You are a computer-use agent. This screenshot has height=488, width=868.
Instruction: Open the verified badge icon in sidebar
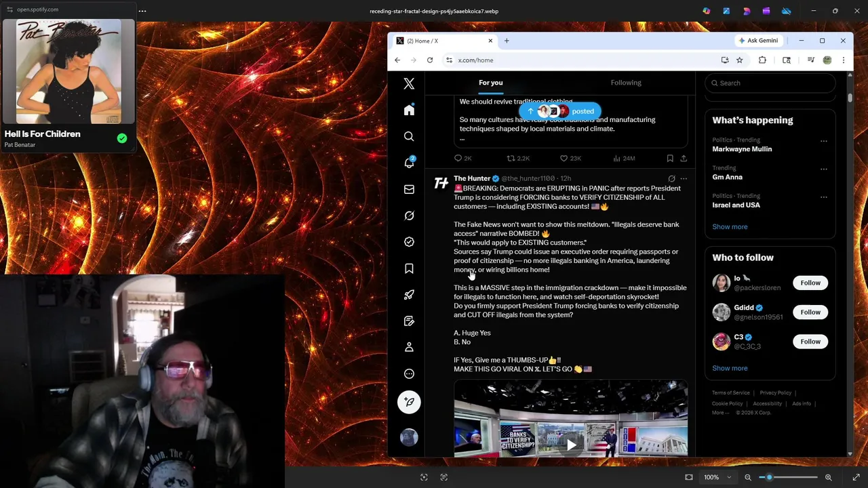point(409,242)
